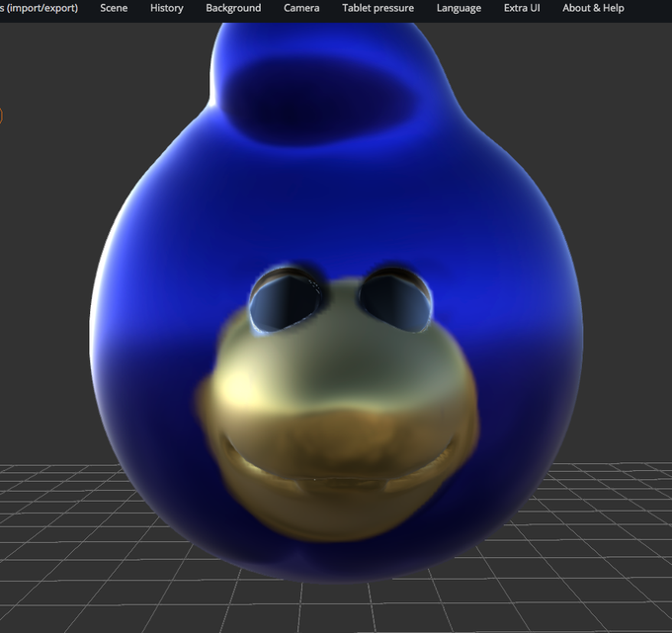This screenshot has width=672, height=633.
Task: Open the Camera menu
Action: (301, 8)
